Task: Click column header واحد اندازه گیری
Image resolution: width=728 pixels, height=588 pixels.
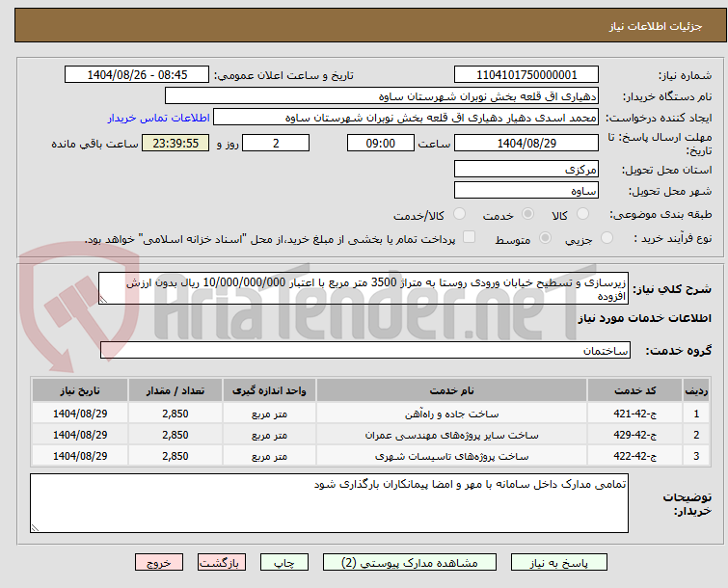Action: point(269,390)
